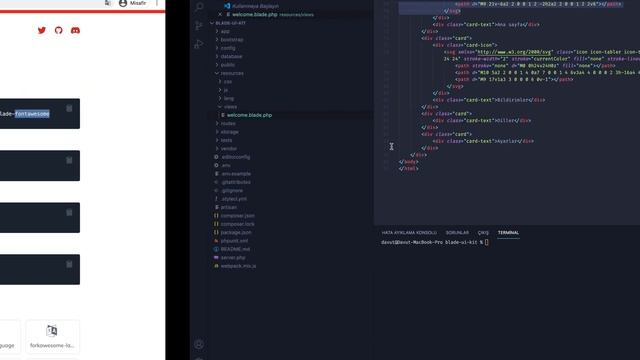Open the artisan file
Viewport: 640px width, 360px height.
[229, 207]
